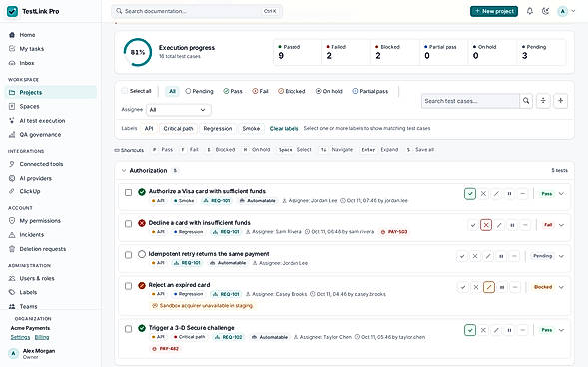Select the Blocked status filter
The width and height of the screenshot is (588, 367).
click(x=292, y=91)
